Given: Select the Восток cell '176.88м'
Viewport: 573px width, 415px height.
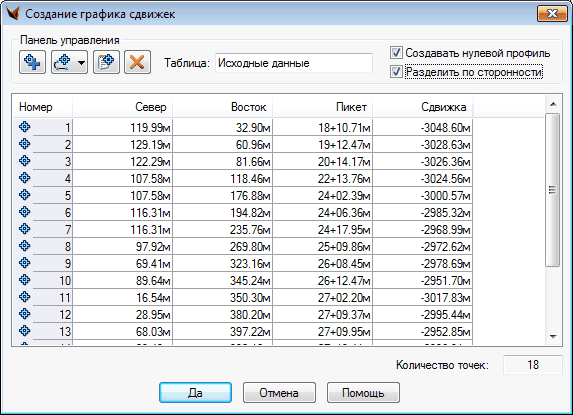Looking at the screenshot, I should click(222, 195).
